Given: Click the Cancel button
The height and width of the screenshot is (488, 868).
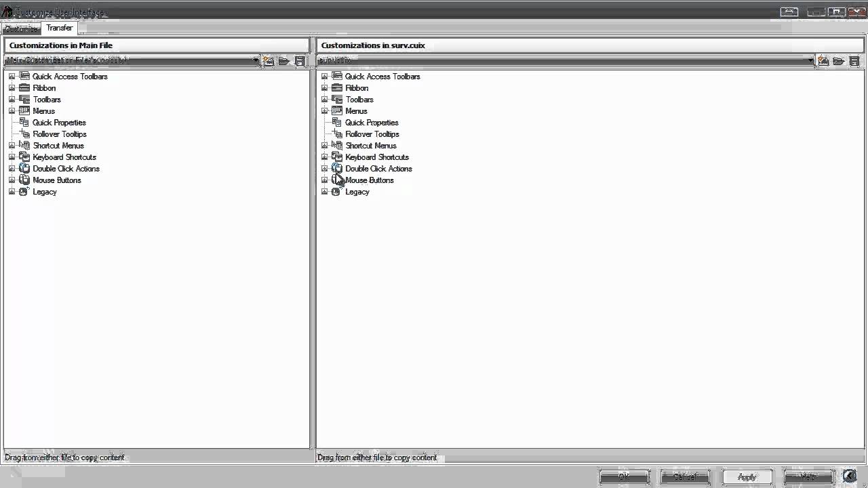Looking at the screenshot, I should [x=686, y=477].
